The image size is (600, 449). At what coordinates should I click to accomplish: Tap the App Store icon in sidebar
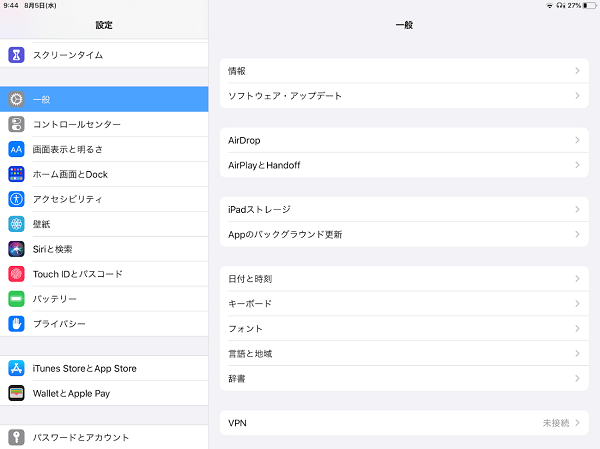click(16, 368)
